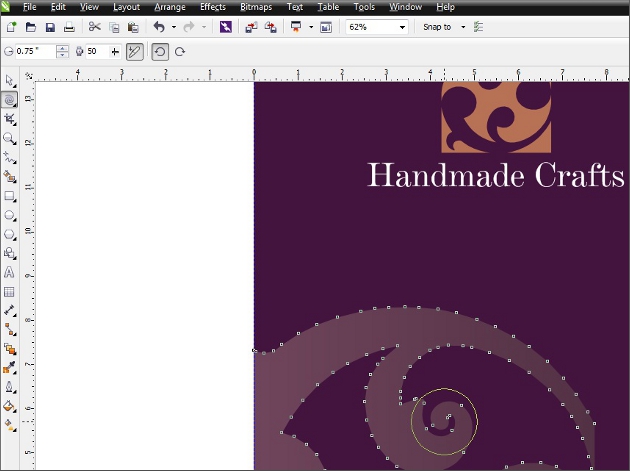Viewport: 630px width, 471px height.
Task: Select the Freehand curve tool
Action: [9, 158]
